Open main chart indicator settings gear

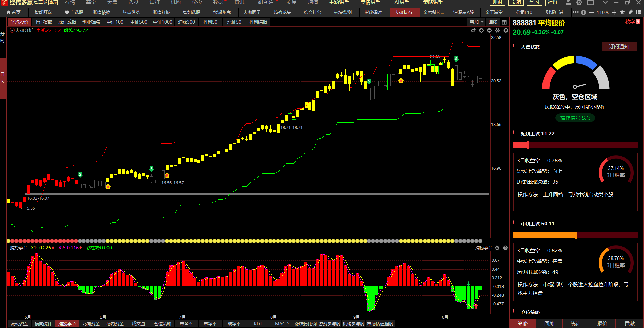point(497,30)
